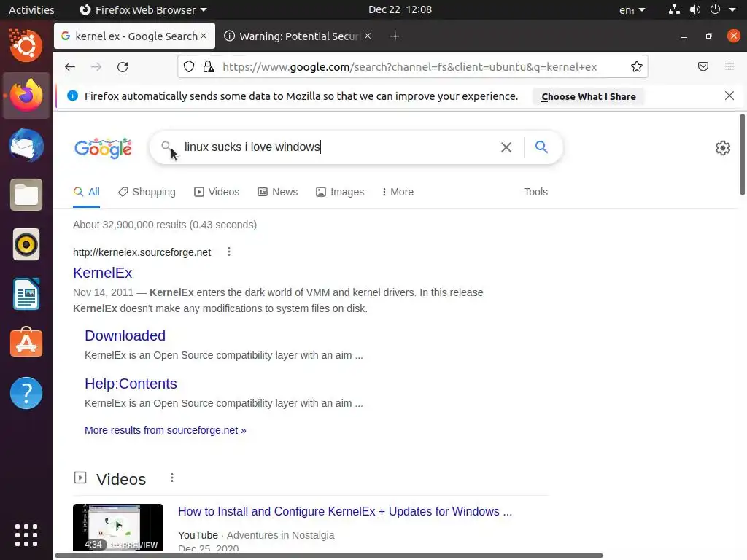747x560 pixels.
Task: Open the Firefox Web Browser app menu
Action: click(143, 9)
